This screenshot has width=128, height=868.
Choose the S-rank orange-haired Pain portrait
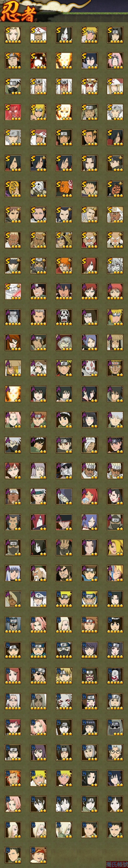pos(64,266)
